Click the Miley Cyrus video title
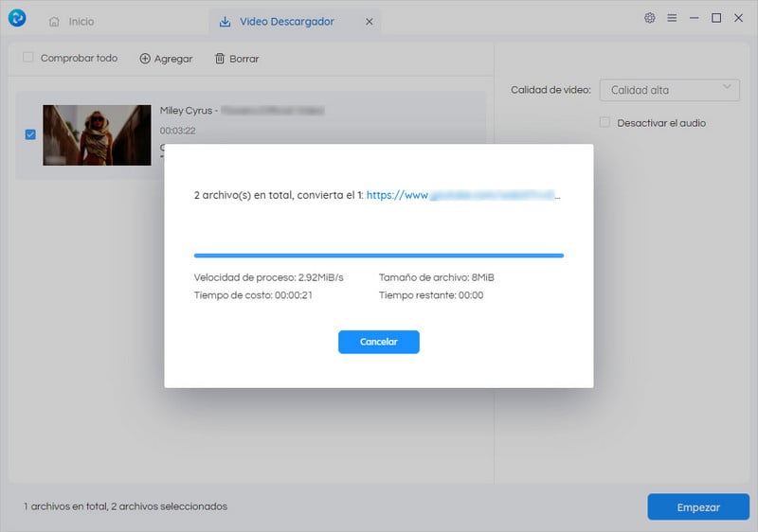Viewport: 758px width, 532px height. pos(242,111)
